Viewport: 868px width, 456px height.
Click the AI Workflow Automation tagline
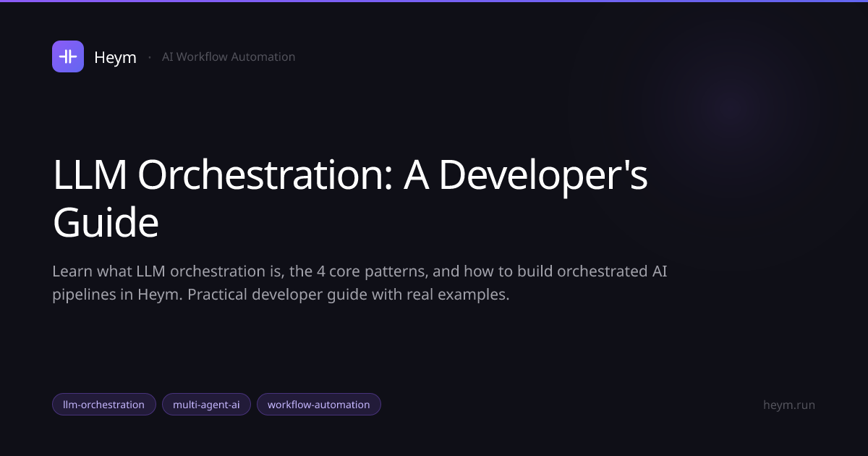(229, 56)
